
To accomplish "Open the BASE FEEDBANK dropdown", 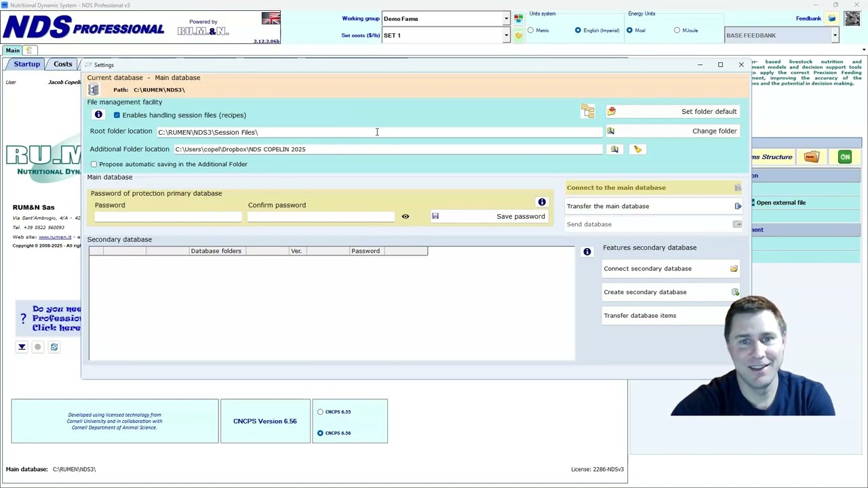I will tap(835, 35).
